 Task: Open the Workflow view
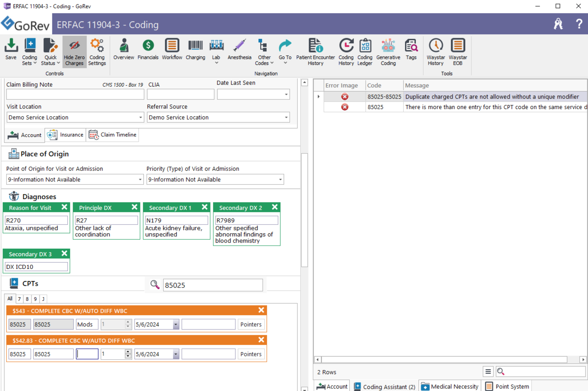tap(172, 50)
